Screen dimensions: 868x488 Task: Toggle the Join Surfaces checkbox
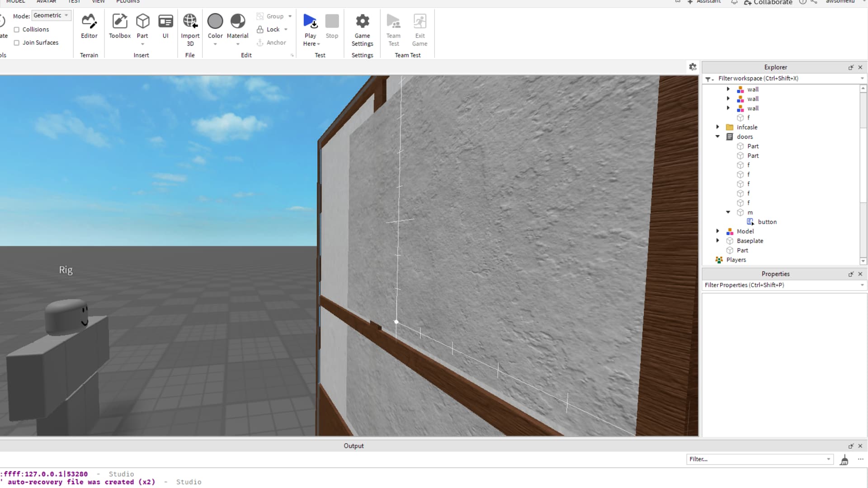pyautogui.click(x=17, y=42)
